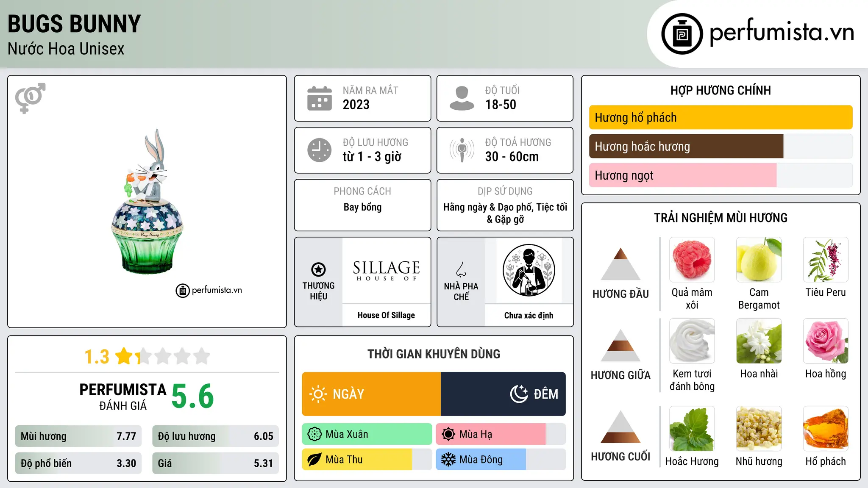Viewport: 868px width, 488px height.
Task: Select the Ngày daytime segment
Action: 371,394
